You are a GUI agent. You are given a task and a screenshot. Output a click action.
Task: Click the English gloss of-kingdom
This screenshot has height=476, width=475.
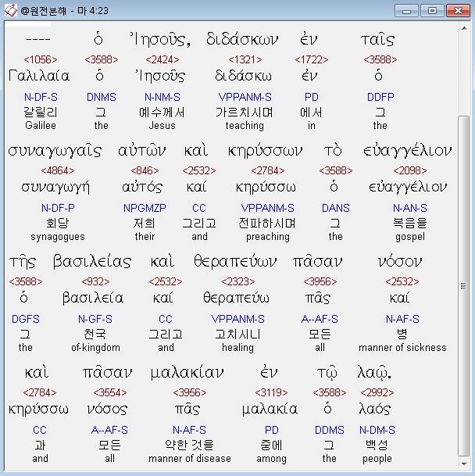(x=95, y=348)
